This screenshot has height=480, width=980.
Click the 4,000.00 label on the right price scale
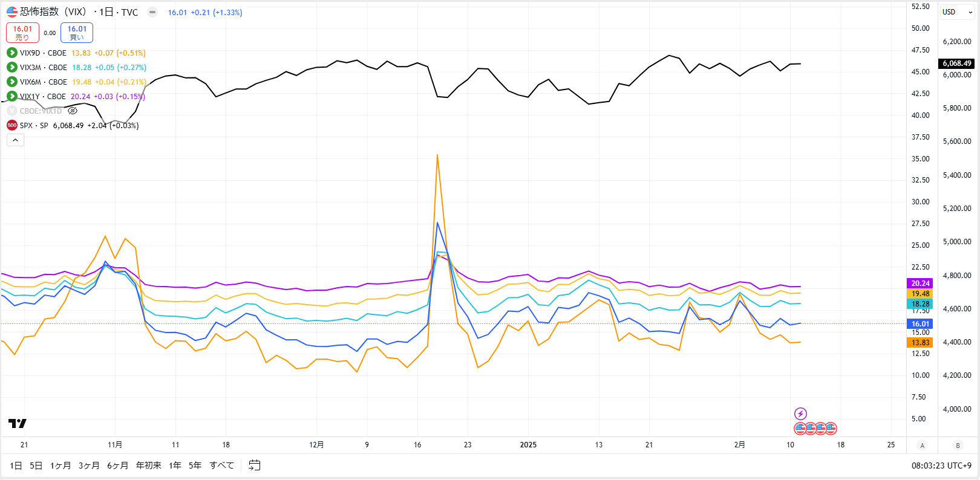click(957, 409)
